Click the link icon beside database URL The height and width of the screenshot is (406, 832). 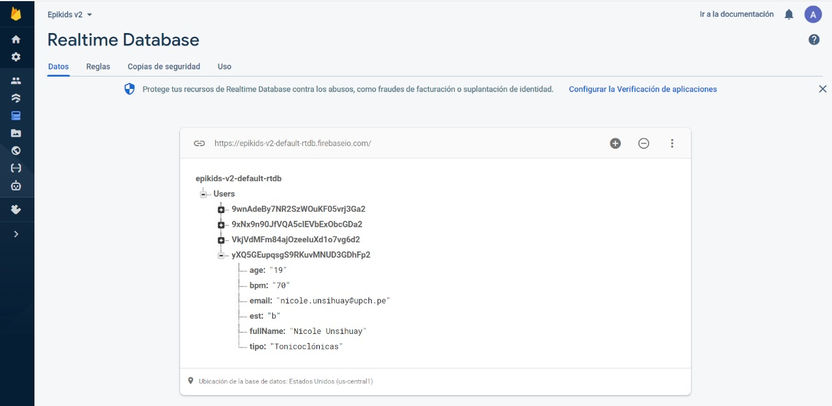pos(200,143)
